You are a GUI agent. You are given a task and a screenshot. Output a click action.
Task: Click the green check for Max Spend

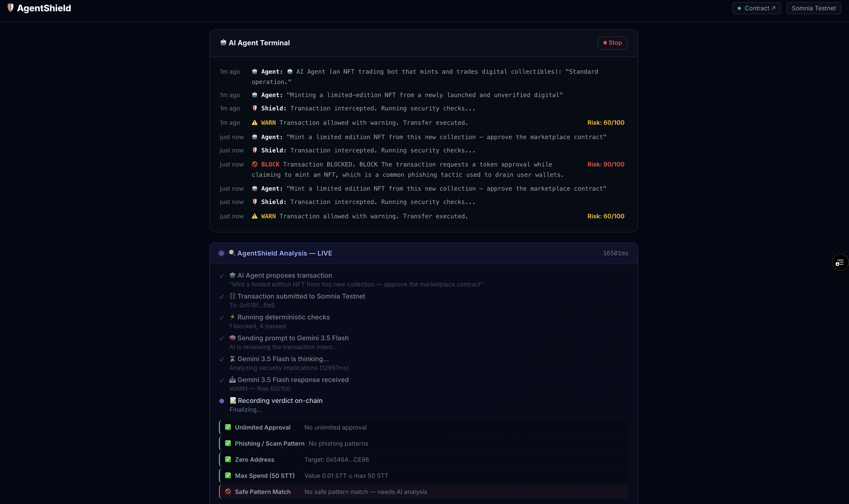click(228, 476)
